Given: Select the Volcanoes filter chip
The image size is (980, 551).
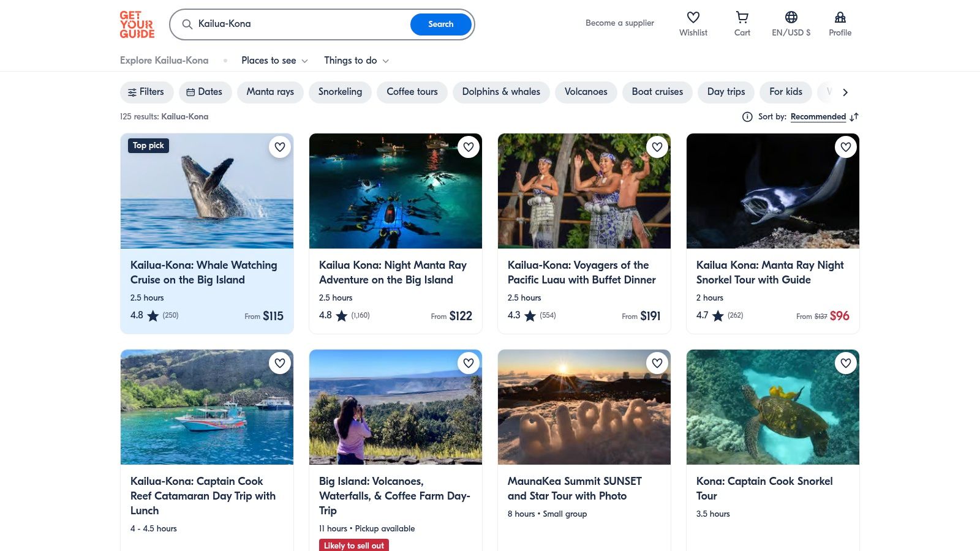Looking at the screenshot, I should point(586,92).
